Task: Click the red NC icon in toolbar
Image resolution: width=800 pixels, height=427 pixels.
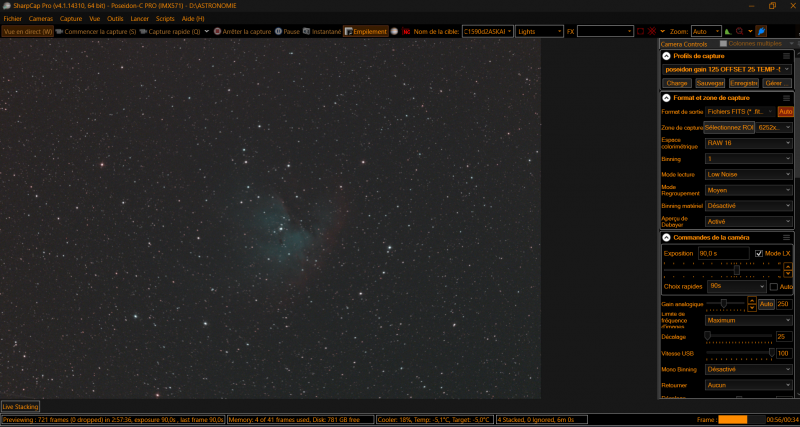Action: tap(406, 31)
